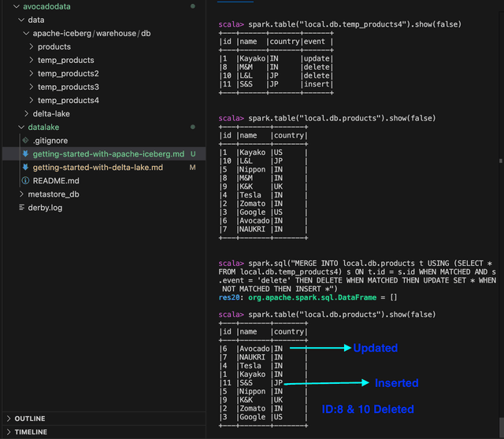
Task: Click the modified dot on datalake
Action: 193,127
